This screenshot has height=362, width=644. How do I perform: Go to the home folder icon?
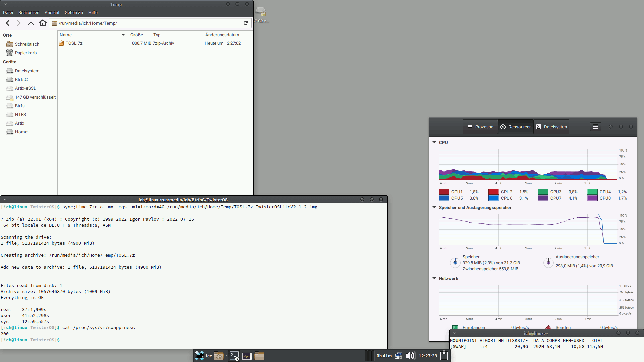43,23
